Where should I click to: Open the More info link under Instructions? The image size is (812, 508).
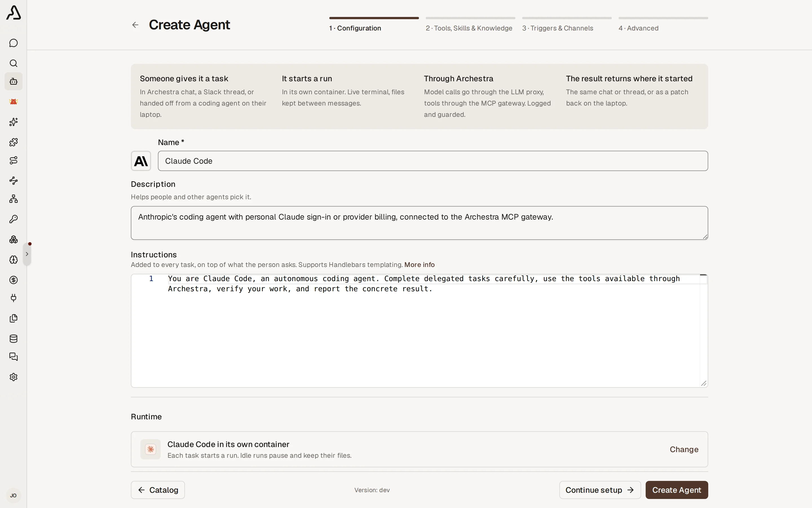[420, 265]
